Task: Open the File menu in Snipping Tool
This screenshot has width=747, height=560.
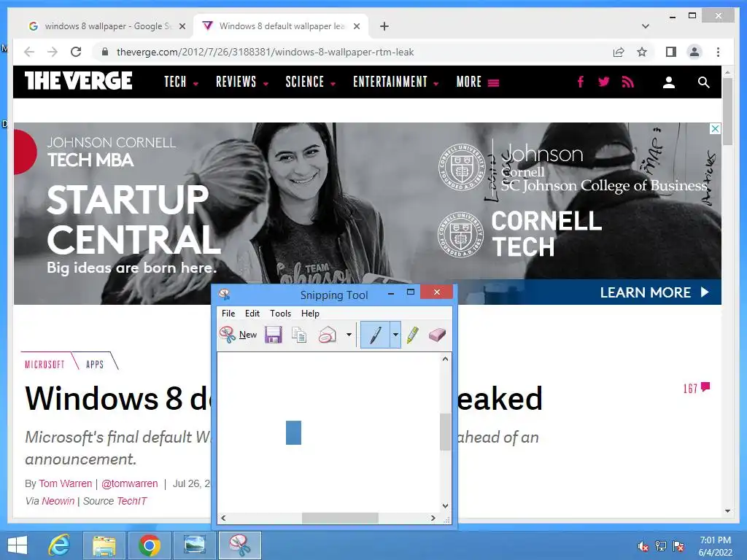Action: coord(228,314)
